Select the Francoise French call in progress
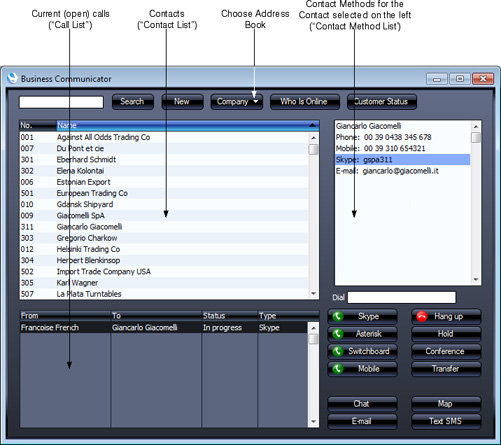The image size is (501, 445). tap(164, 328)
